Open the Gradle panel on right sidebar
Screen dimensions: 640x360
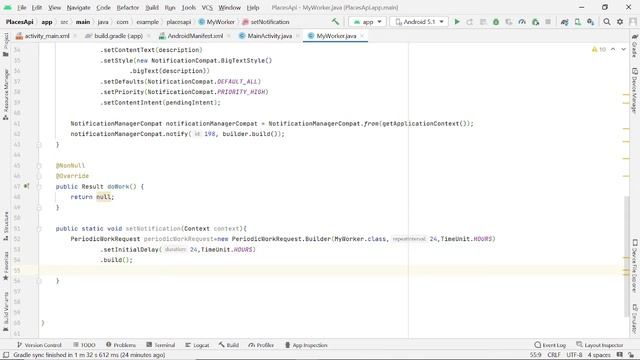tap(635, 45)
